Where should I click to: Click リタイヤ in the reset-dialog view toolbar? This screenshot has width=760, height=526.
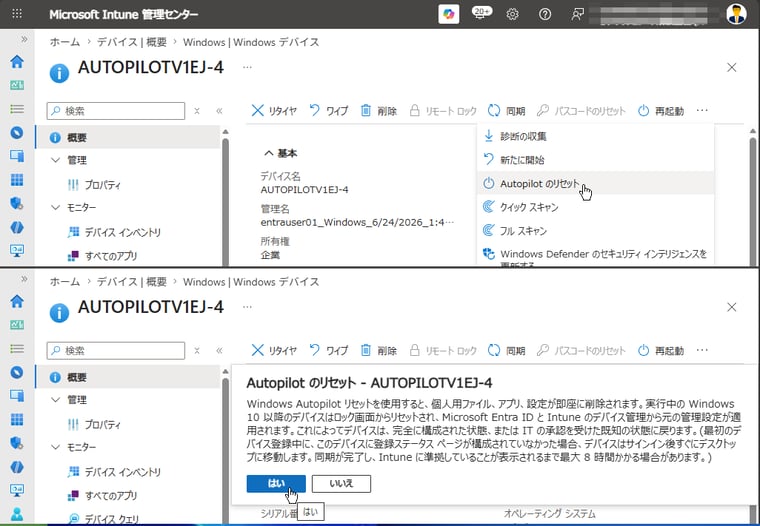tap(274, 351)
